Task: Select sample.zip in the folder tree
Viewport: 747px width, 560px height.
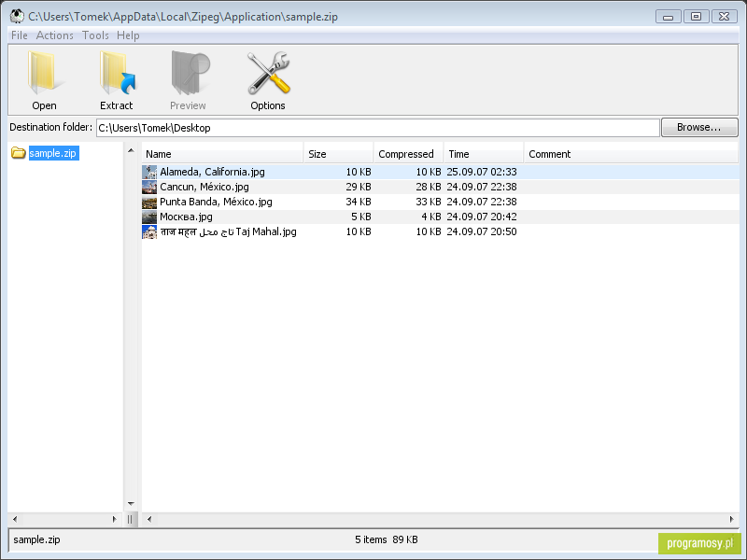Action: click(53, 153)
